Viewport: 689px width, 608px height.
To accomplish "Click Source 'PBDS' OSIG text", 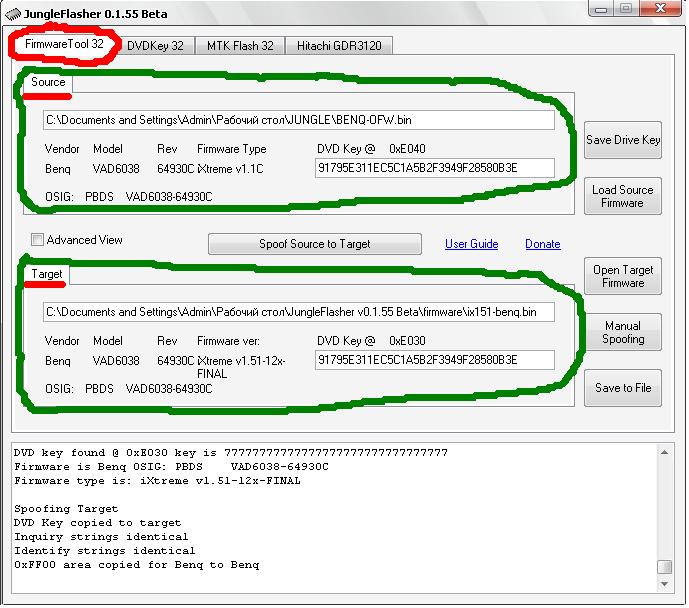I will click(99, 197).
